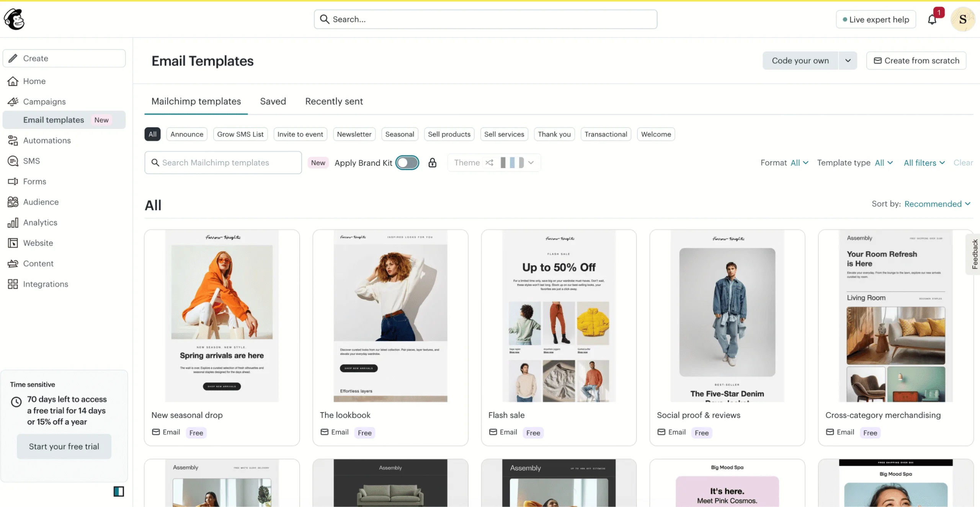
Task: Open the Sort by Recommended dropdown
Action: (937, 204)
